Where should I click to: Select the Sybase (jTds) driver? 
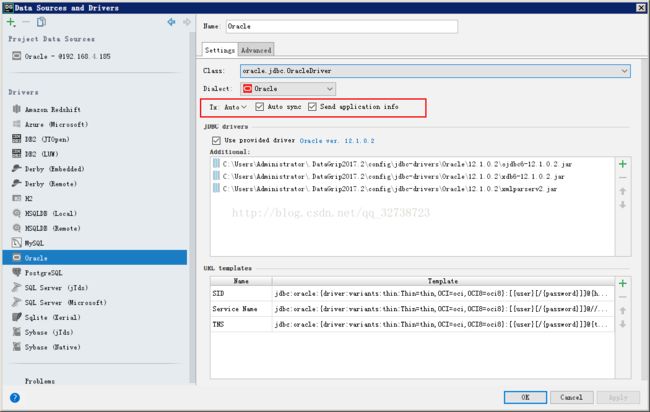click(x=95, y=332)
